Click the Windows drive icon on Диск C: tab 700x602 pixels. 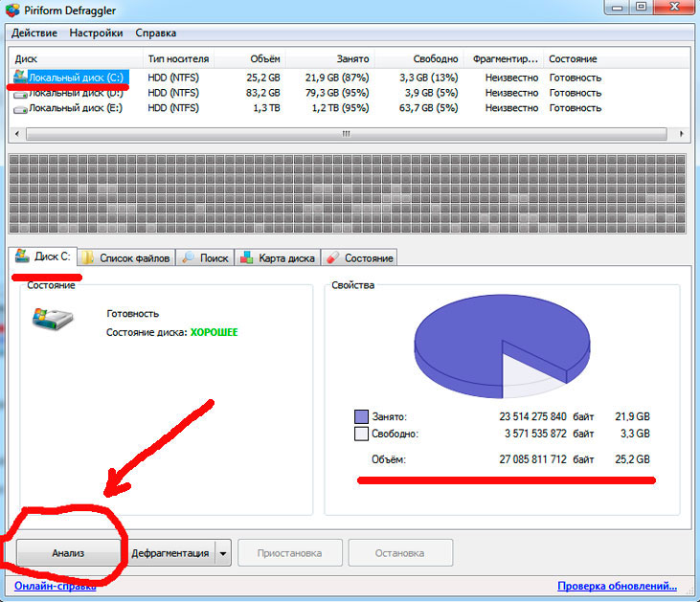tap(22, 256)
